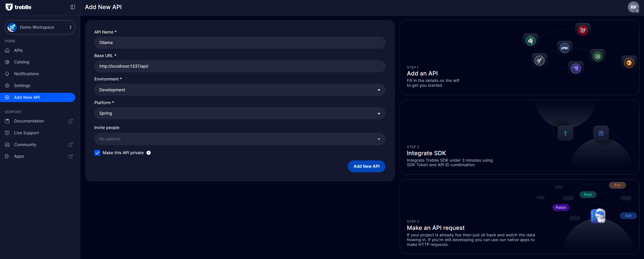
Task: Click the Settings gear icon
Action: coord(7,86)
